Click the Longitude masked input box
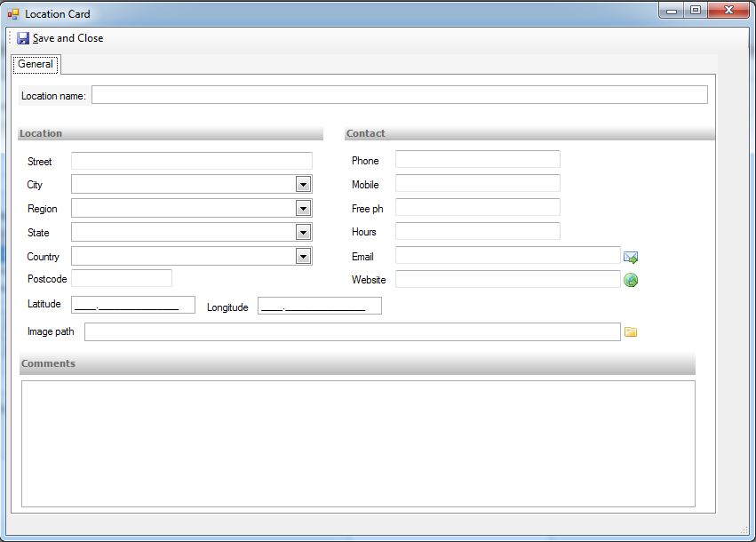Image resolution: width=756 pixels, height=542 pixels. tap(319, 306)
